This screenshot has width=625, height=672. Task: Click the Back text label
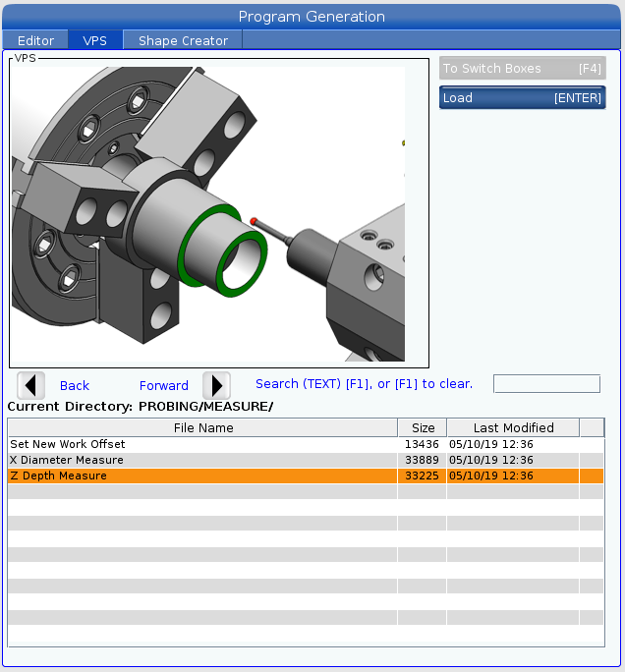75,386
